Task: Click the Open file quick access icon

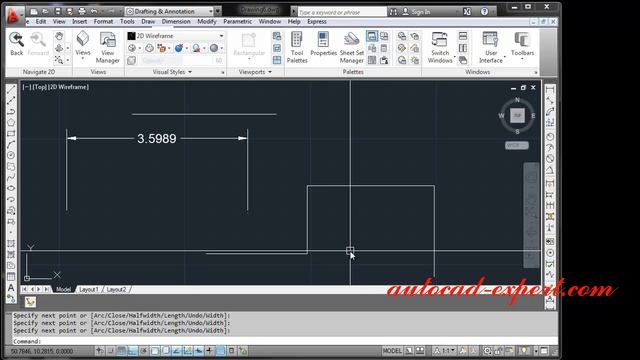Action: (x=45, y=11)
